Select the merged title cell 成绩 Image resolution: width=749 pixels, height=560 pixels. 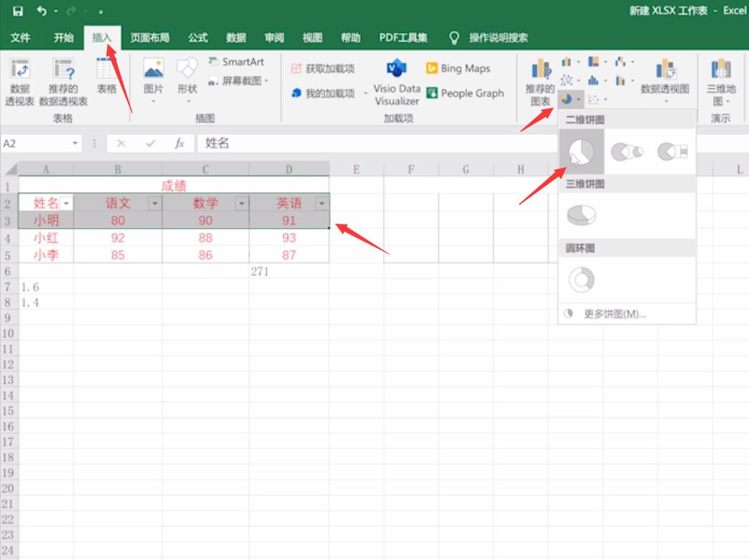coord(174,185)
